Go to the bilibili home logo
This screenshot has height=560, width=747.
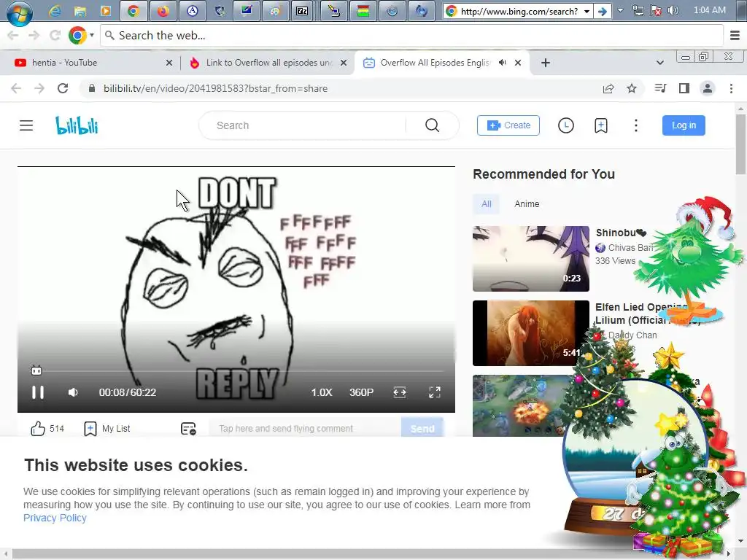coord(77,125)
